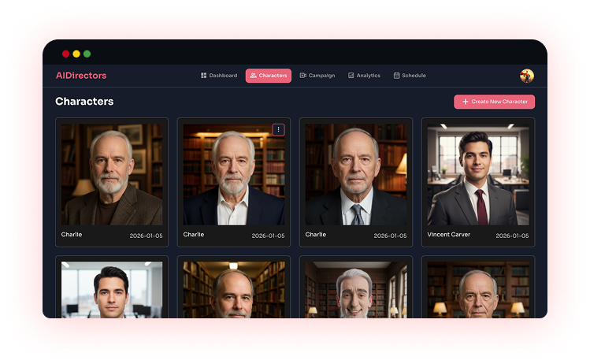
Task: Open the three-dot menu on second Charlie card
Action: [x=278, y=129]
